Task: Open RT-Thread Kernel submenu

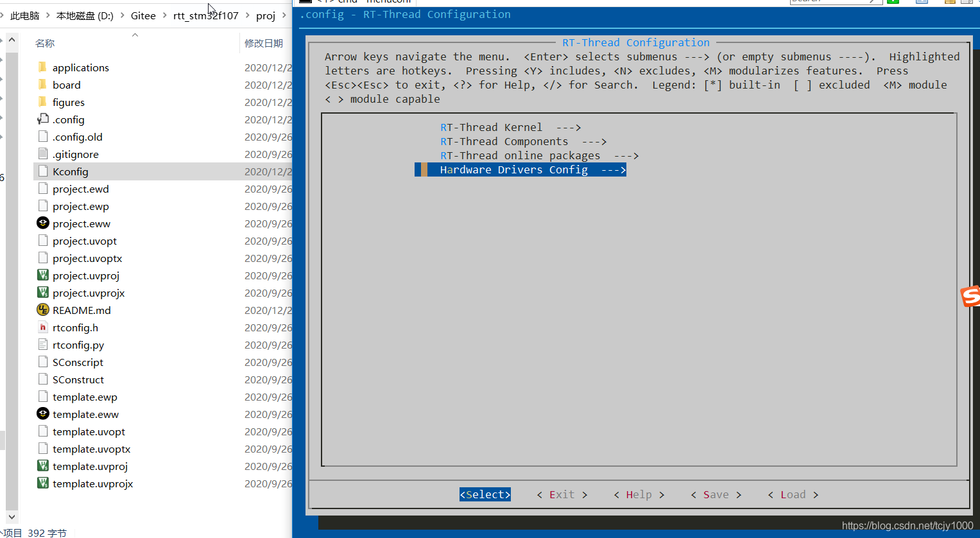Action: 510,127
